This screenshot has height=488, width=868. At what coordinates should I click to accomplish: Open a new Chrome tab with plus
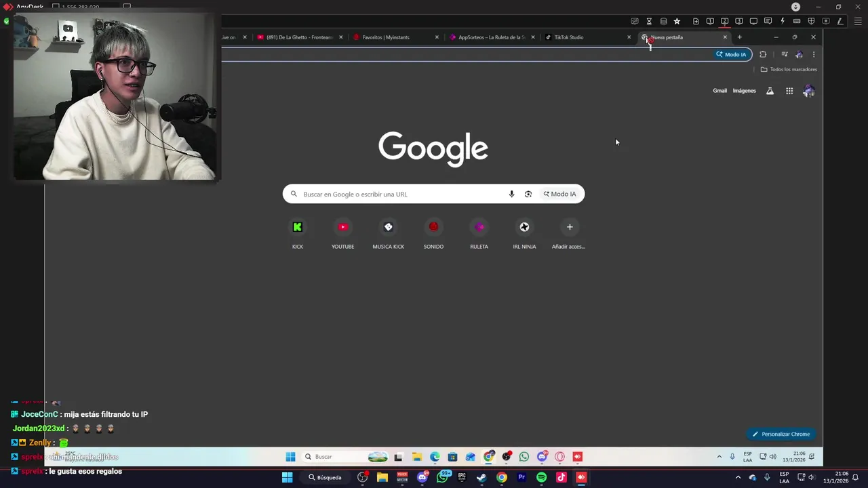click(x=739, y=37)
